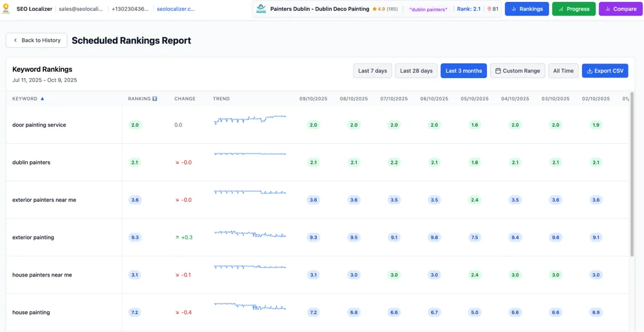Click the info icon beside Ranking header
The width and height of the screenshot is (644, 332).
(155, 99)
